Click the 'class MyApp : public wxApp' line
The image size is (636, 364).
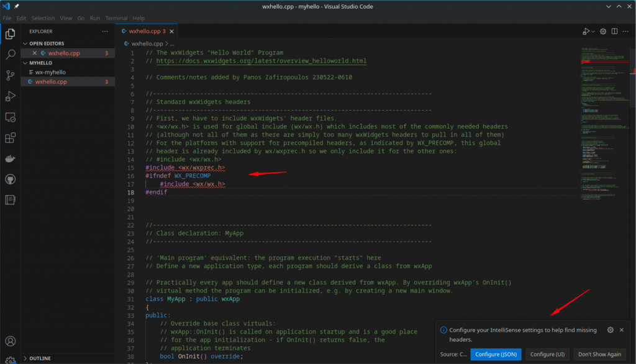[193, 299]
